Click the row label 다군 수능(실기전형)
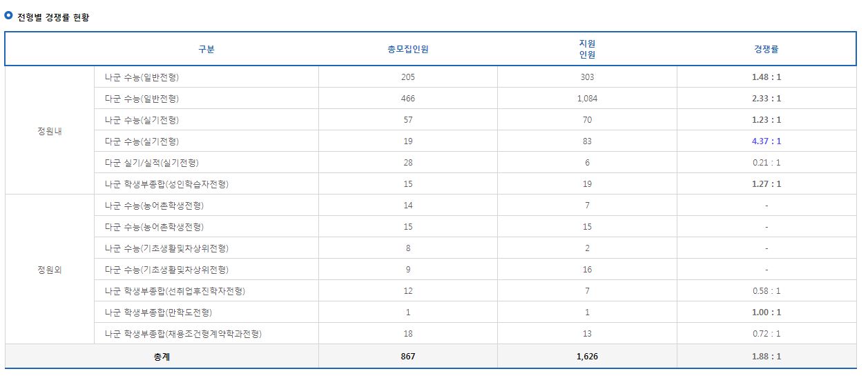Image resolution: width=868 pixels, height=378 pixels. [142, 141]
